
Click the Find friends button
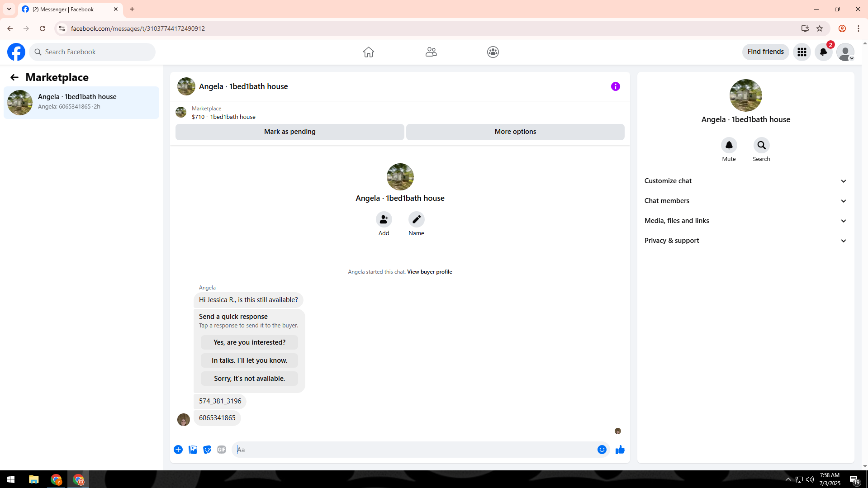click(766, 52)
